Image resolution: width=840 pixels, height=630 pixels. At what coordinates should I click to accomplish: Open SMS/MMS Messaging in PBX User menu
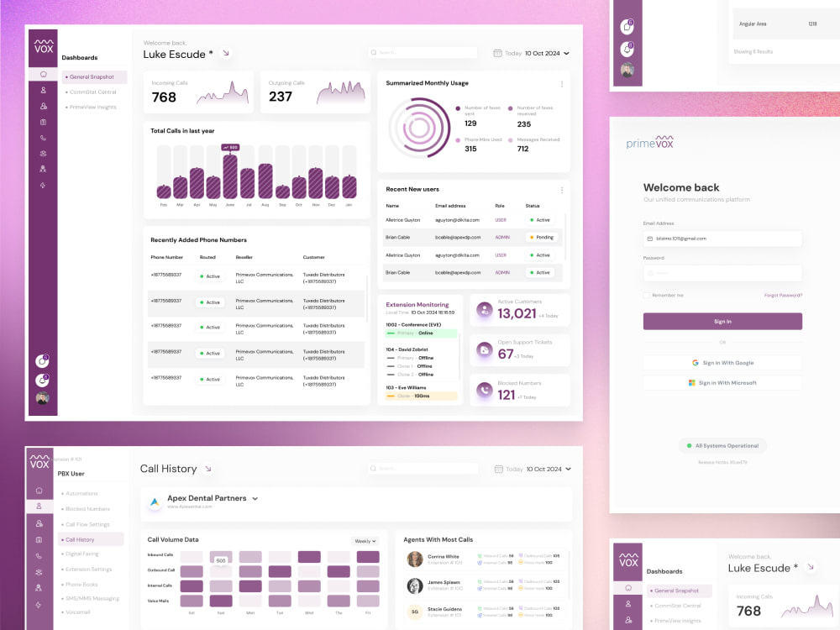click(x=92, y=598)
